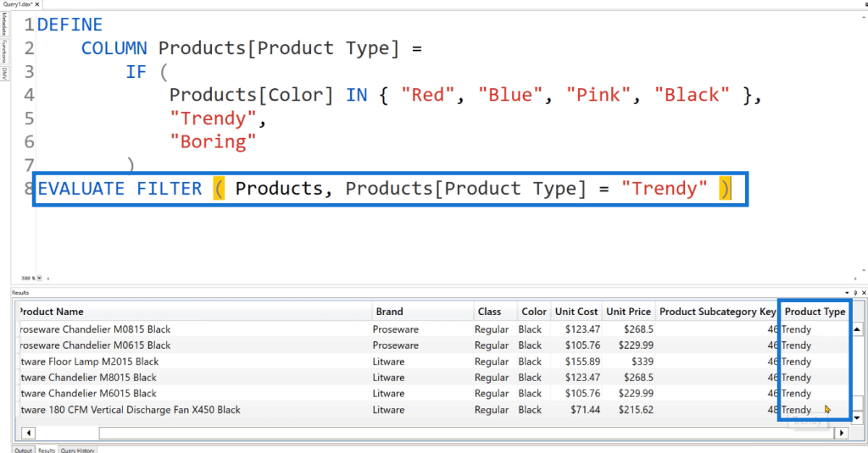Click the $268.5 price in first row
The height and width of the screenshot is (453, 868).
tap(638, 329)
